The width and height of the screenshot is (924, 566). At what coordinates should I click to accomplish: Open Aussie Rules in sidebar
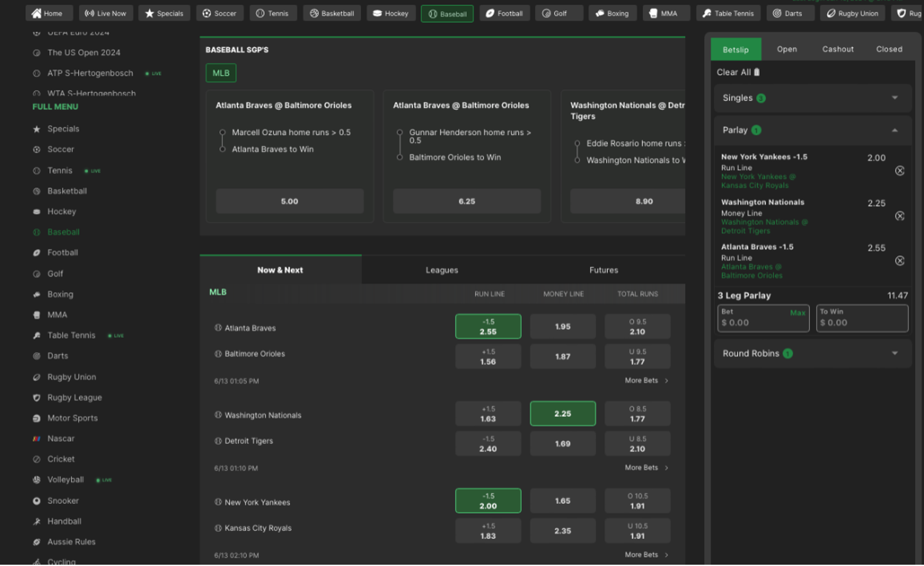click(71, 542)
